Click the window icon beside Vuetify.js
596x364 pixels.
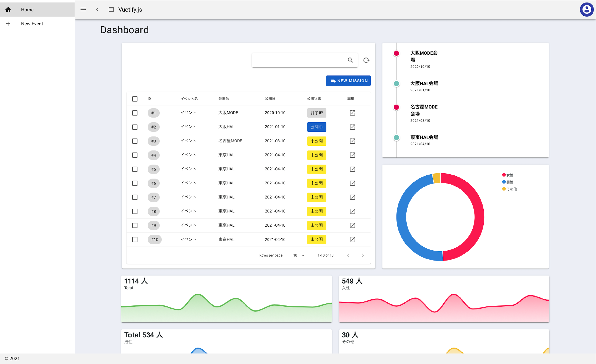coord(111,10)
